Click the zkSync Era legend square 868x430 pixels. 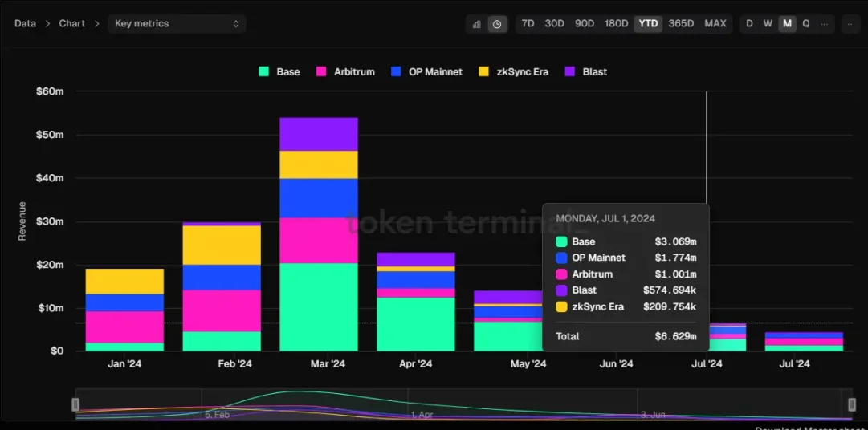[483, 71]
